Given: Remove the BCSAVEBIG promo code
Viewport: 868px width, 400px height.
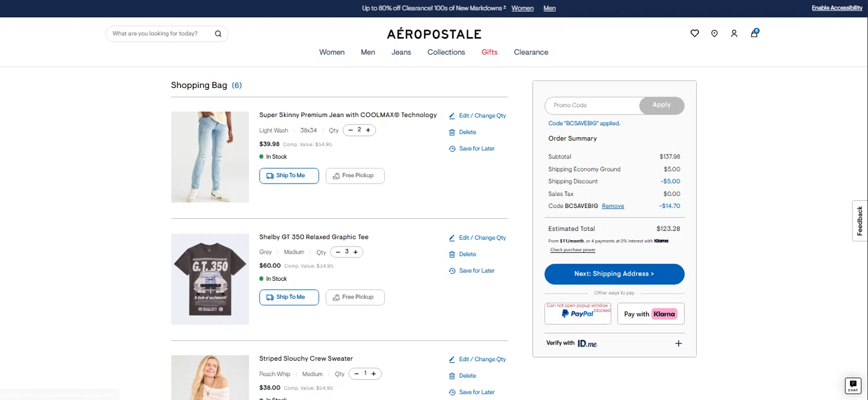Looking at the screenshot, I should tap(613, 206).
